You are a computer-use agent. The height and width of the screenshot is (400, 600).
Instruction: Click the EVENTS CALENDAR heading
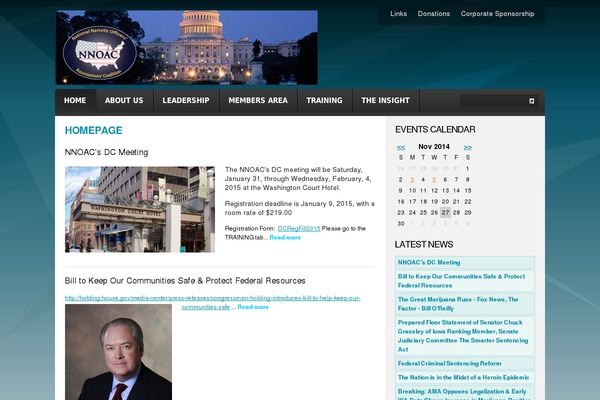point(435,130)
